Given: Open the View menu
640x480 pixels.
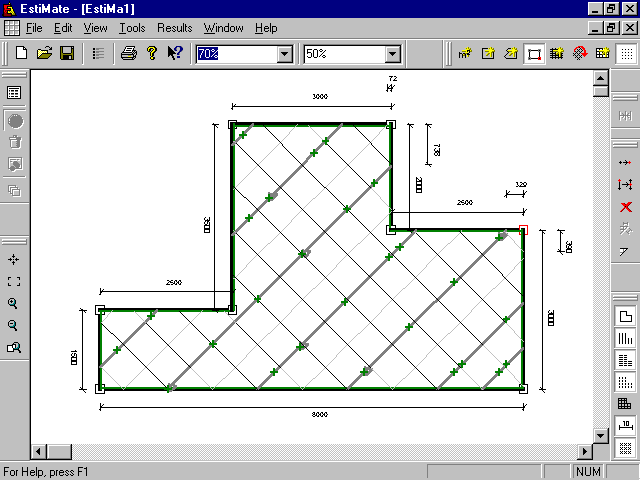Looking at the screenshot, I should [x=95, y=28].
